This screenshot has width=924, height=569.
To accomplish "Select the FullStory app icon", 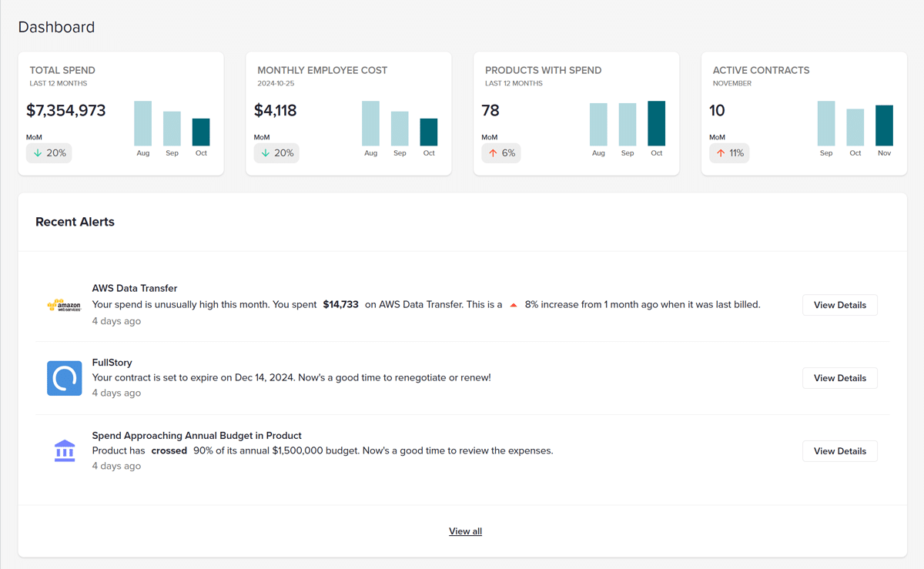I will (x=64, y=378).
